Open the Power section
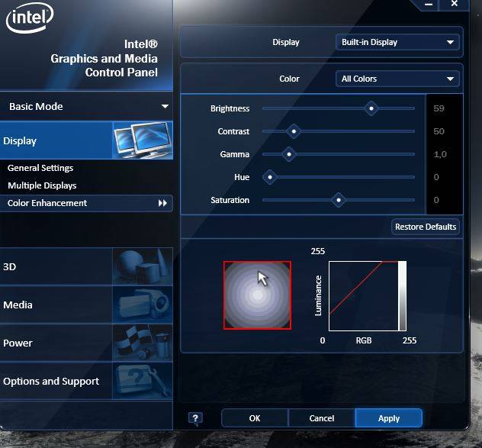The height and width of the screenshot is (448, 482). pos(86,343)
